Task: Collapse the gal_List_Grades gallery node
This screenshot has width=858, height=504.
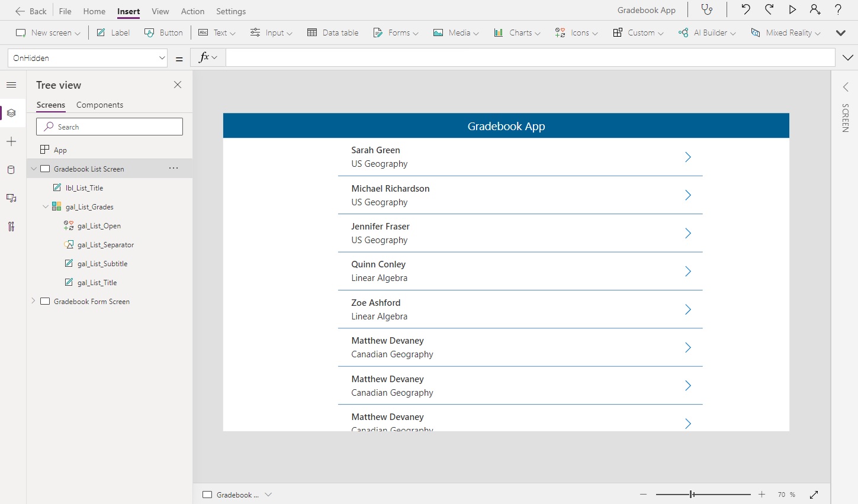Action: (x=46, y=206)
